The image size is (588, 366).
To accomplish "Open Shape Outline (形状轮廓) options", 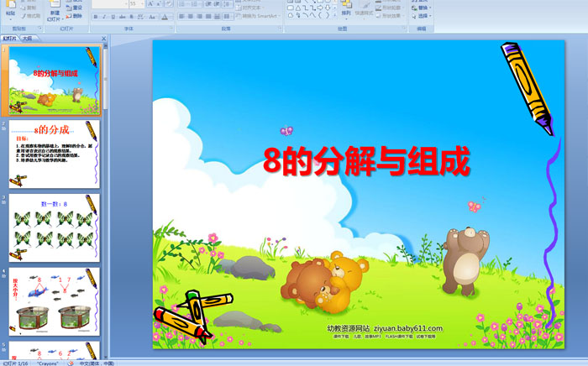I will coord(388,8).
